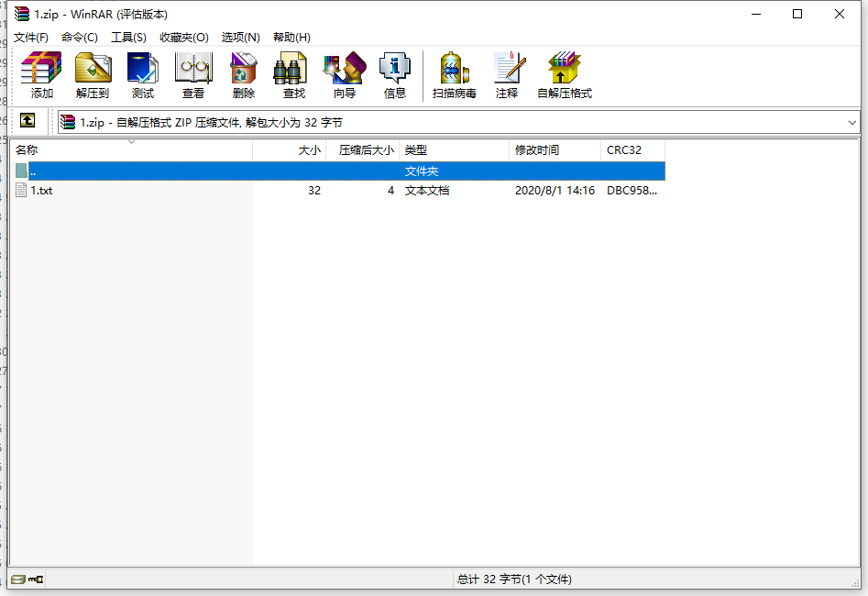Click the 2020/8/1 14:16 date cell
This screenshot has height=596, width=868.
[555, 191]
